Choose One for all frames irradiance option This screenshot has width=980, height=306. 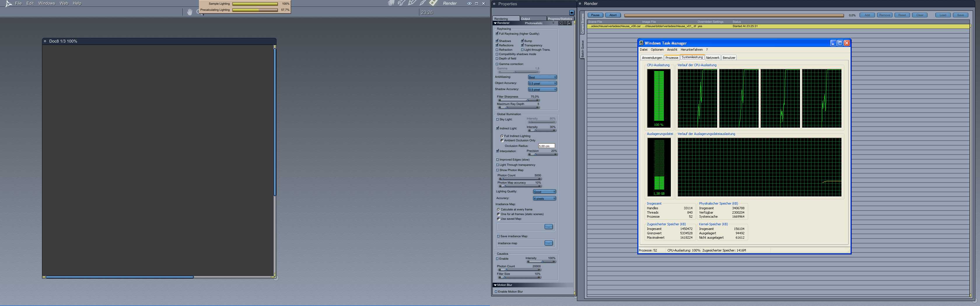coord(498,214)
